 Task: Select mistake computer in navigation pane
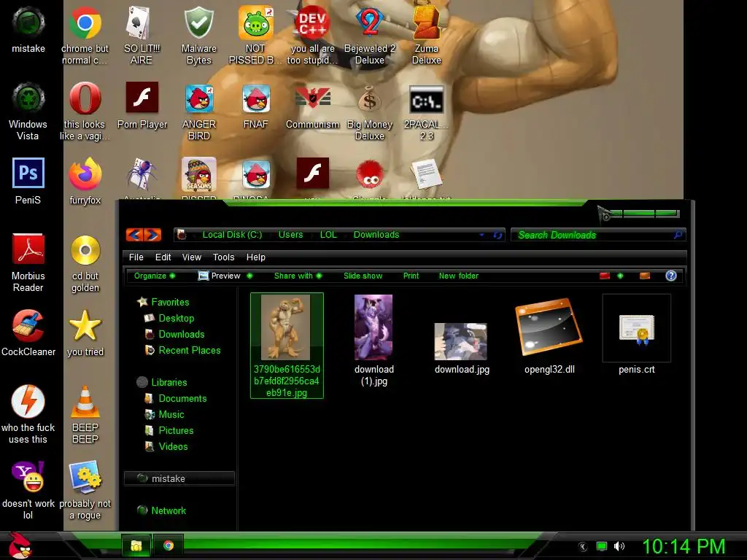pyautogui.click(x=179, y=478)
